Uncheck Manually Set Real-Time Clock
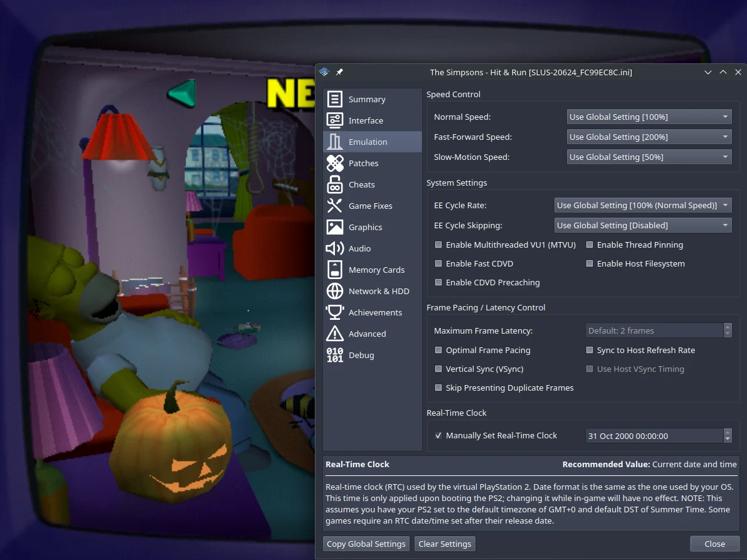Viewport: 747px width, 560px height. [x=439, y=436]
